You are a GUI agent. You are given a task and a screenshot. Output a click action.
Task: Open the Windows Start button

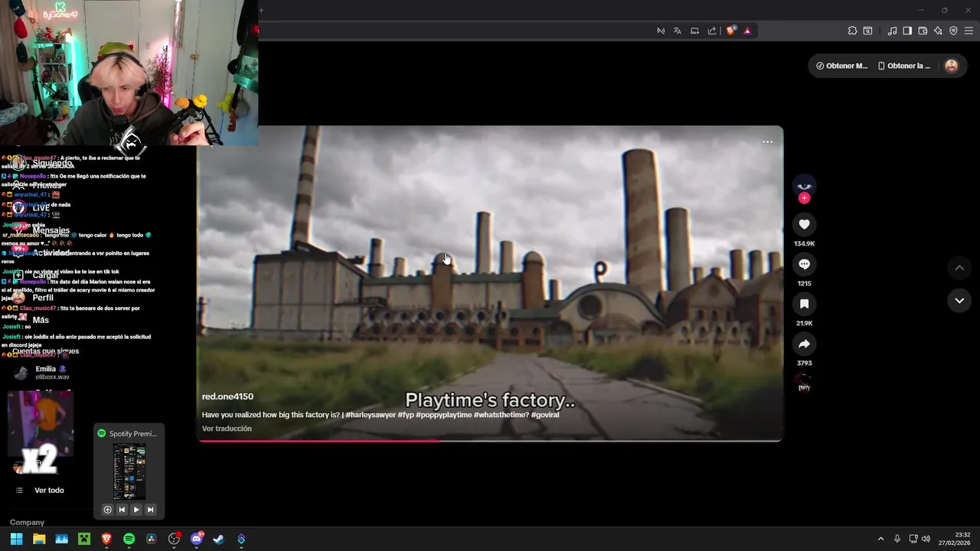[x=16, y=539]
